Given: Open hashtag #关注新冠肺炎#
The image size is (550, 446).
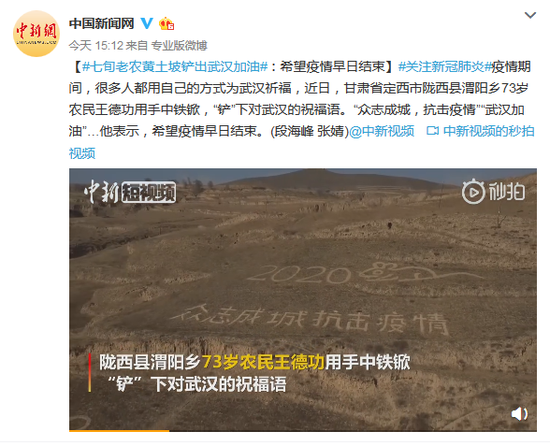Looking at the screenshot, I should [x=445, y=66].
